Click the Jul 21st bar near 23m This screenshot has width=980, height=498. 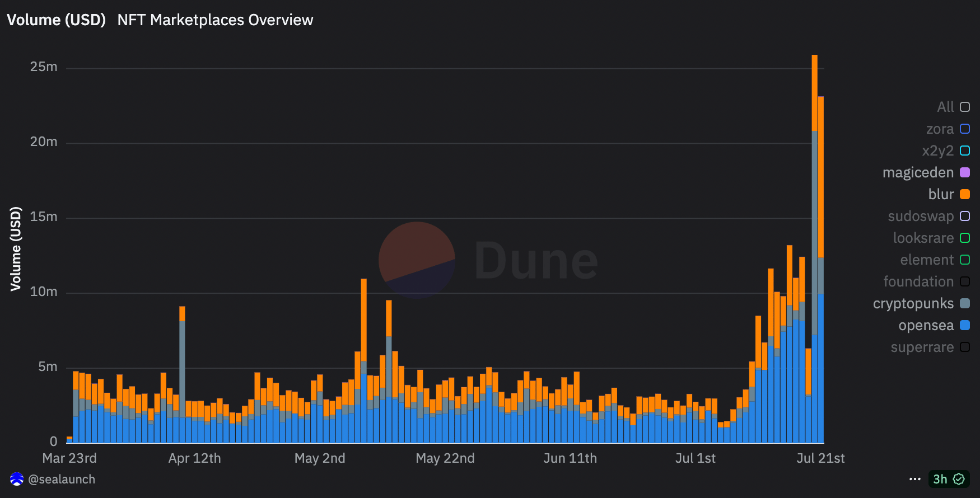821,269
